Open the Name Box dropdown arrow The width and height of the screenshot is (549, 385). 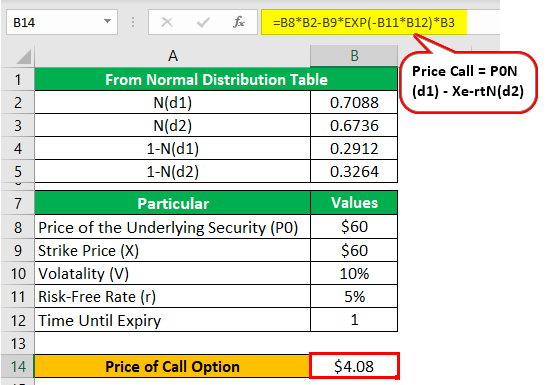107,22
